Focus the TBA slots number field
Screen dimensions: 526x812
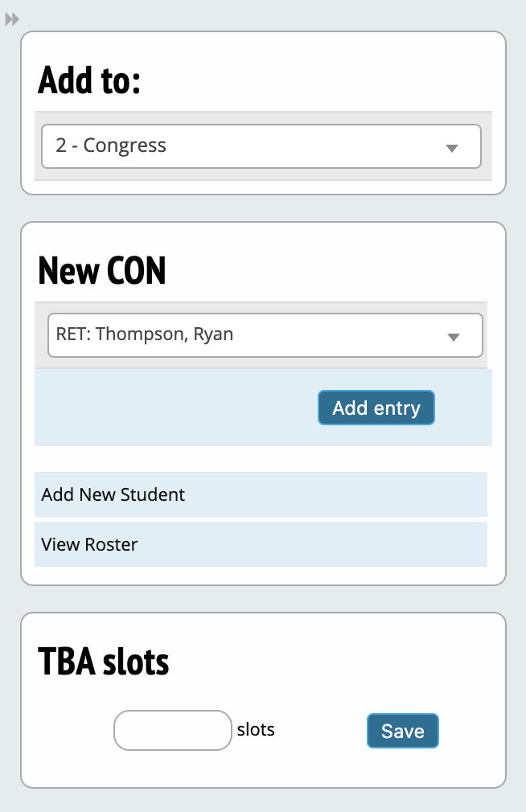tap(173, 730)
